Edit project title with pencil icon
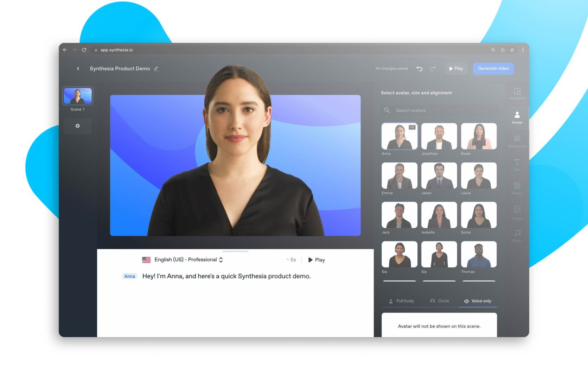The image size is (588, 380). tap(156, 69)
